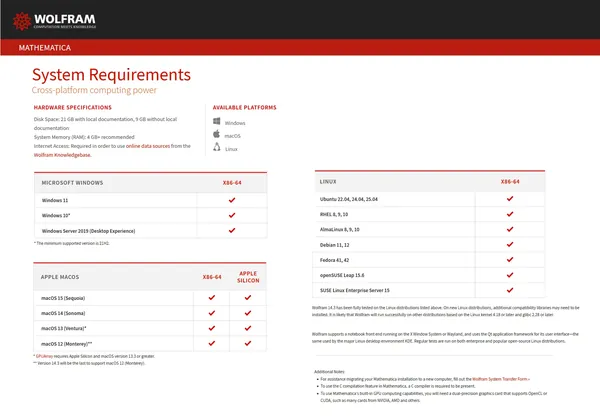The height and width of the screenshot is (419, 600).
Task: Open the online data sources link
Action: point(148,146)
